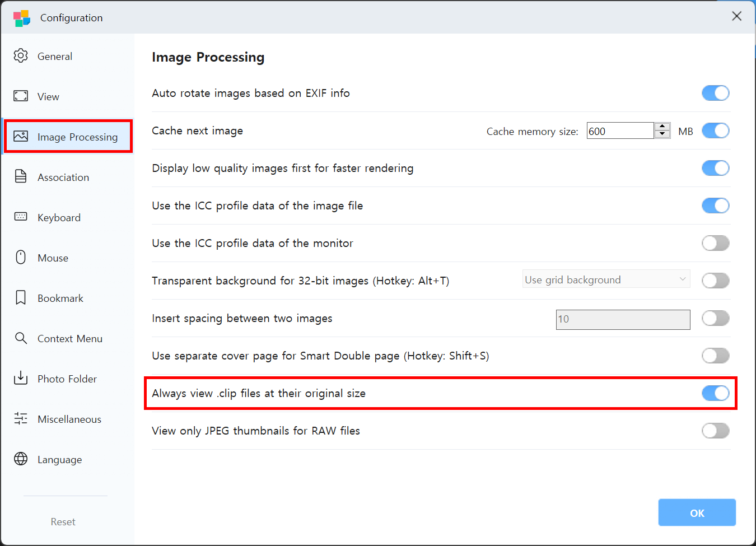Enable use ICC profile of the monitor

point(715,243)
